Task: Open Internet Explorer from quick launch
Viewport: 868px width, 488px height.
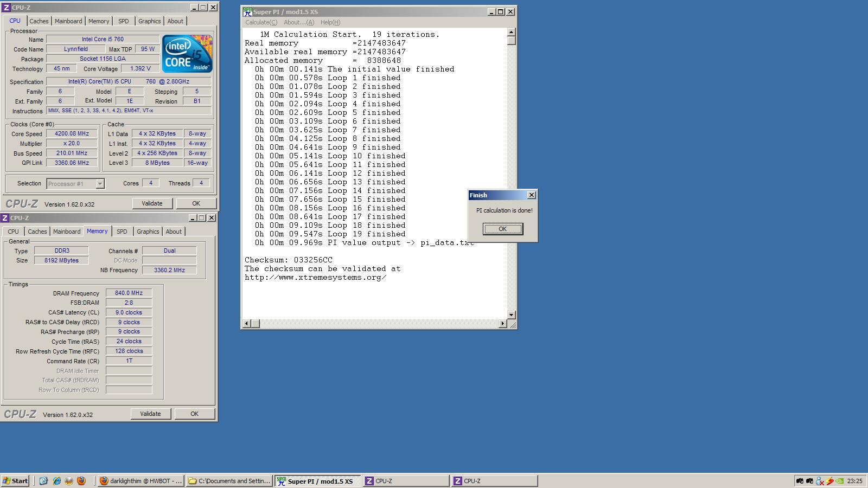Action: [56, 481]
